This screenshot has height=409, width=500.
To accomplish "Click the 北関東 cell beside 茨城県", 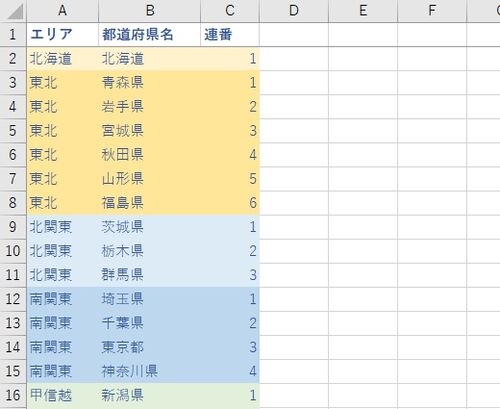I will tap(63, 227).
